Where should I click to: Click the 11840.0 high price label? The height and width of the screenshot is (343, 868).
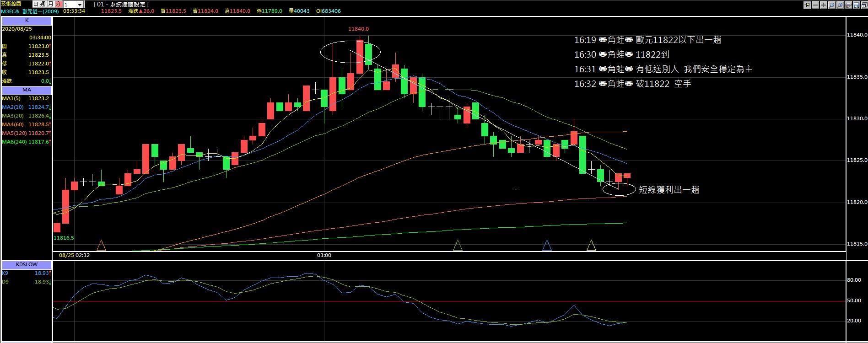pyautogui.click(x=358, y=29)
